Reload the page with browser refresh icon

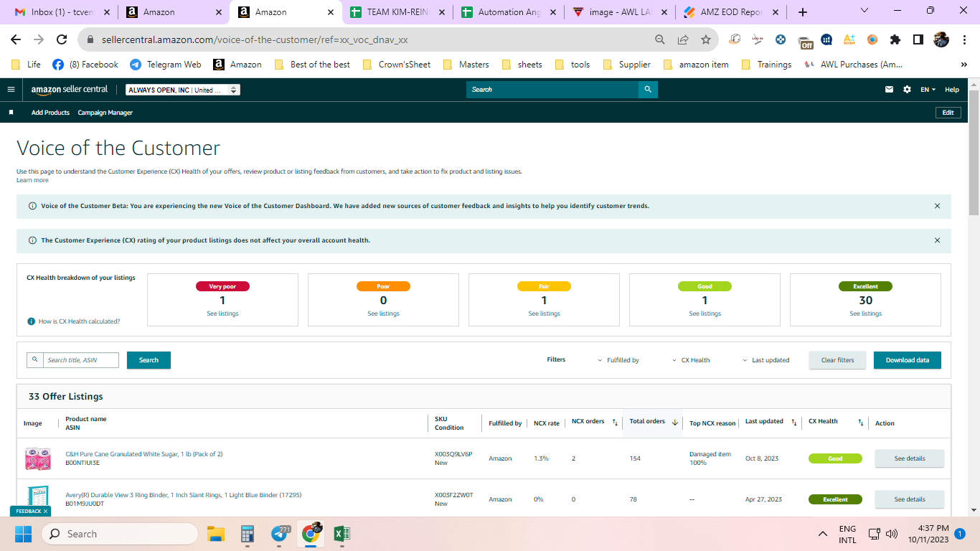pyautogui.click(x=62, y=40)
